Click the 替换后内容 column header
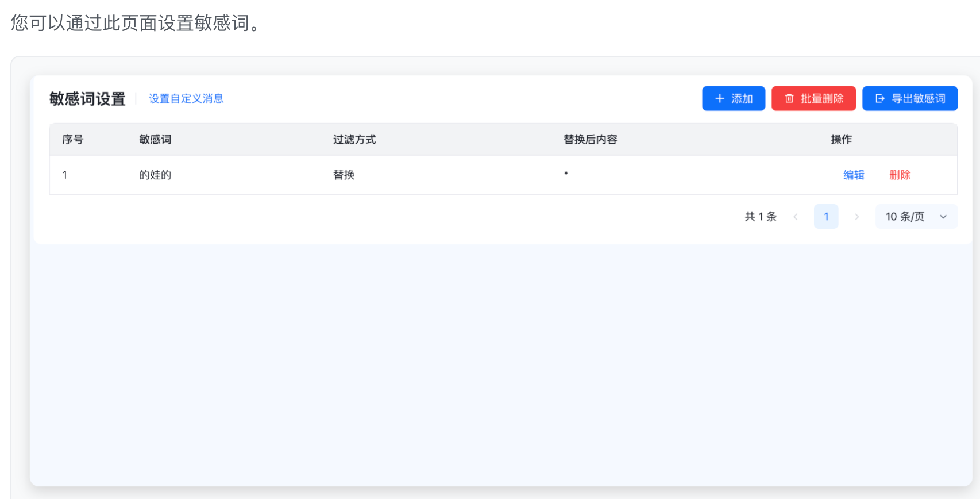 click(590, 140)
